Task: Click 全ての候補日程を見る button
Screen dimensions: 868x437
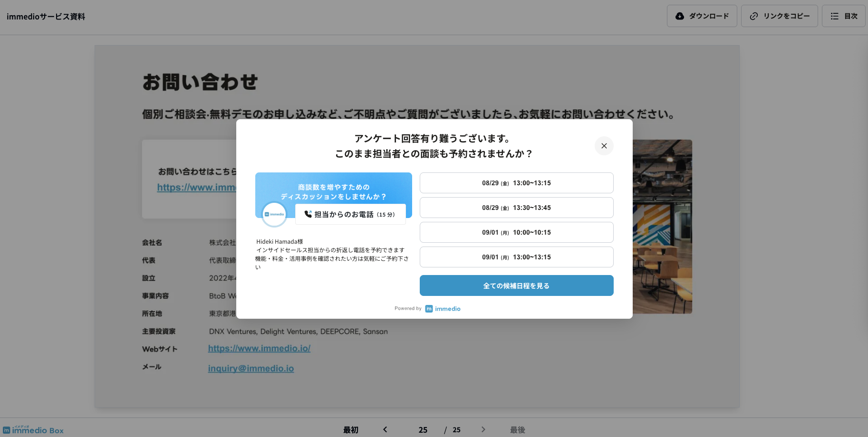Action: (x=516, y=285)
